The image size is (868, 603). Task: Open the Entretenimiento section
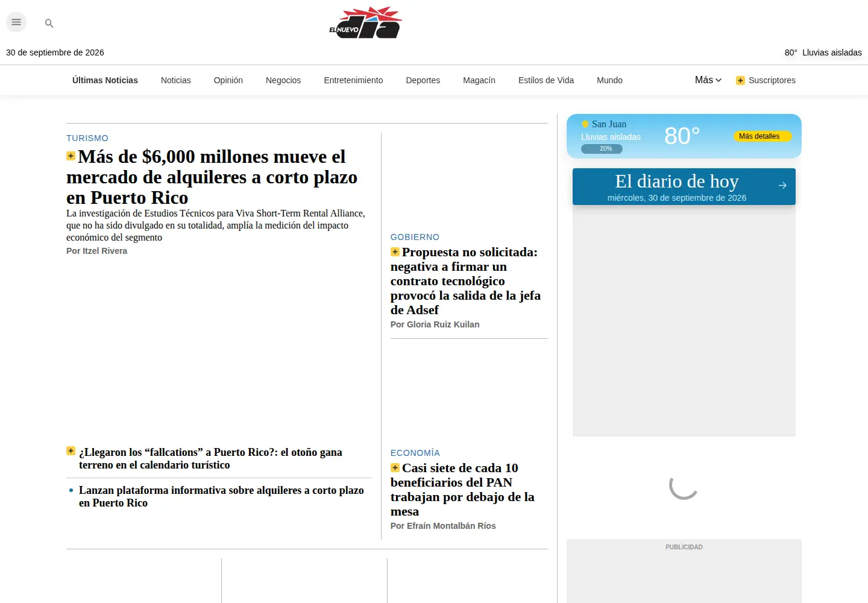point(353,80)
